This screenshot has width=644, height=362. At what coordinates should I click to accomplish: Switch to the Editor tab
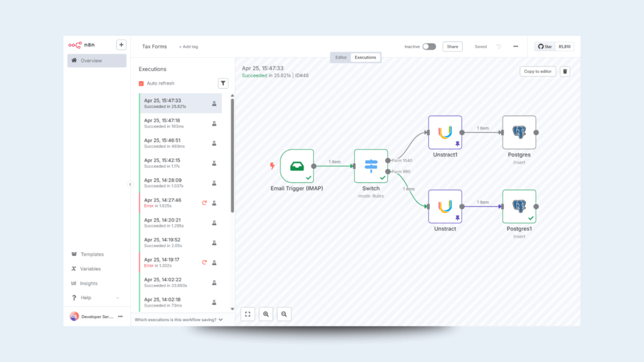341,57
